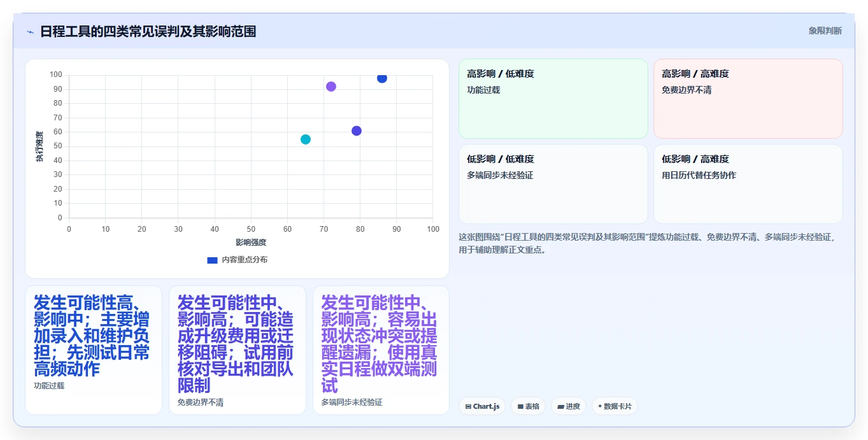
Task: Click the blue legend color box
Action: [x=213, y=260]
